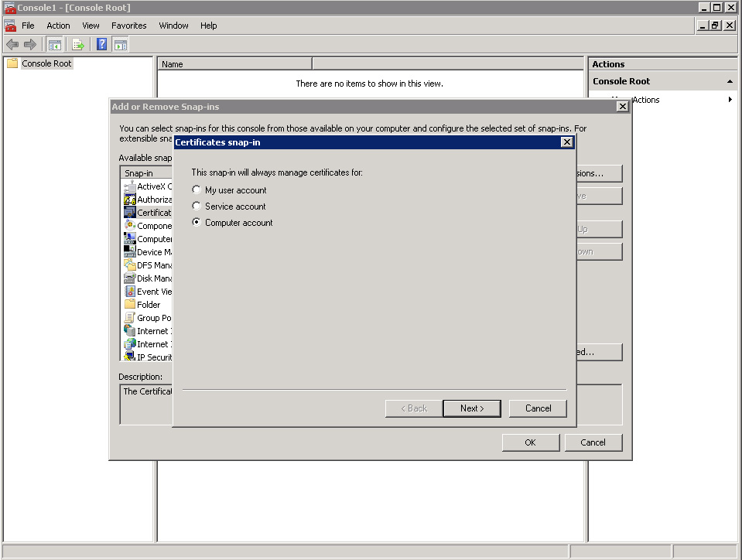Click the Console Root tree label
Viewport: 742px width, 560px height.
46,63
